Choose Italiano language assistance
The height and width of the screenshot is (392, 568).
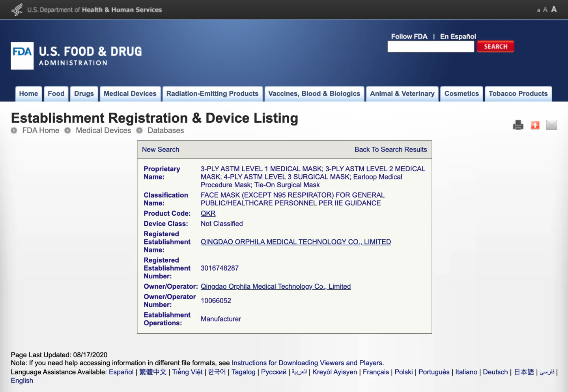tap(466, 372)
